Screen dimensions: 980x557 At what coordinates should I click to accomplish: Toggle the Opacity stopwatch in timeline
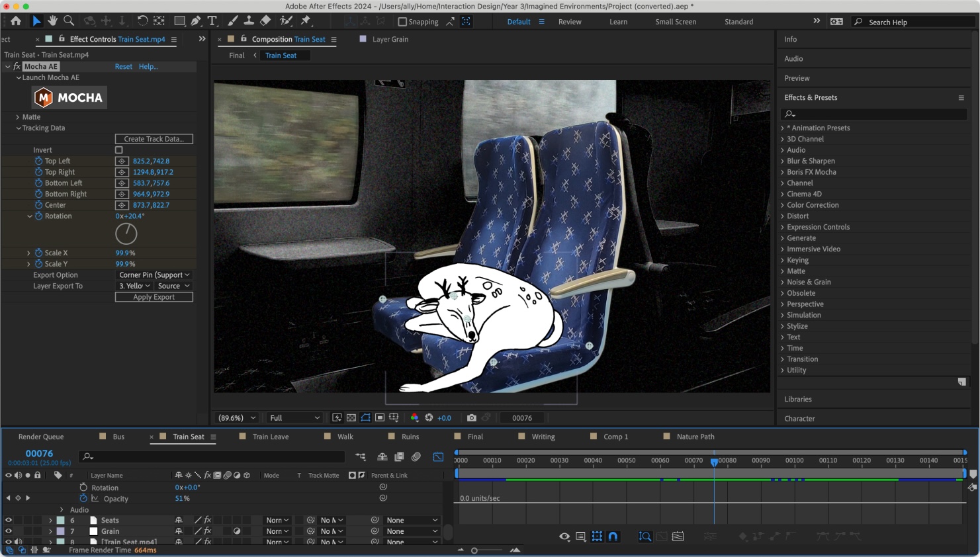click(x=83, y=499)
